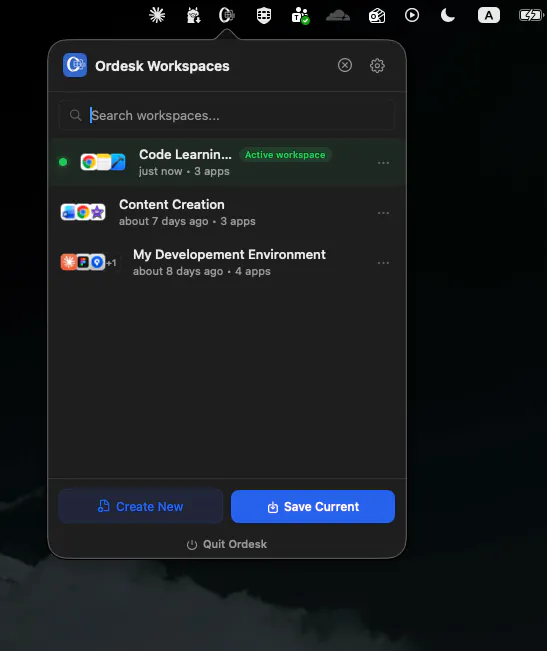
Task: Click the download-arrow character menu bar icon
Action: (193, 15)
